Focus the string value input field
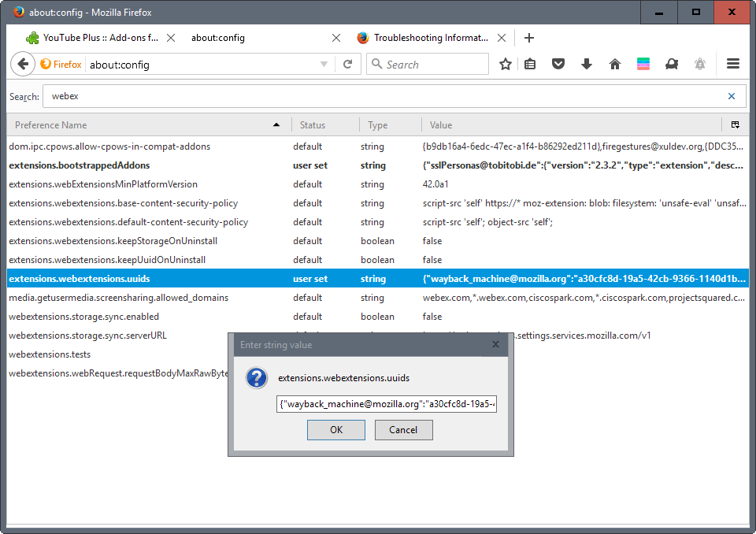 (x=387, y=404)
